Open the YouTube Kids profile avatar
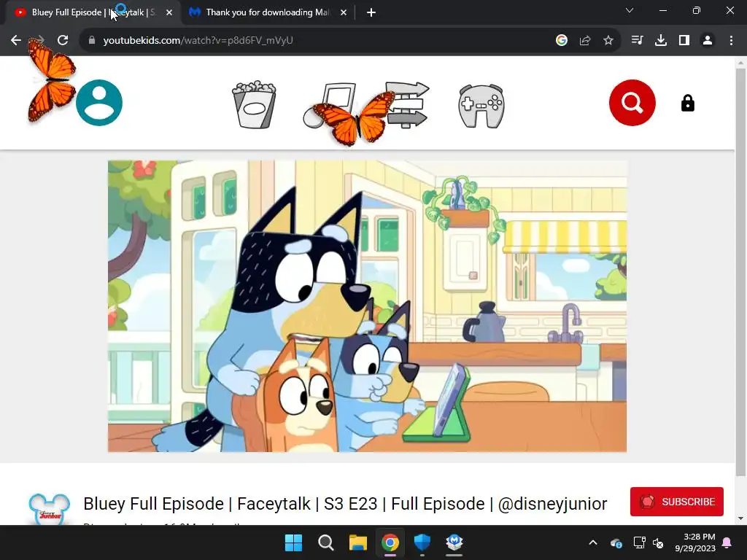 tap(99, 103)
